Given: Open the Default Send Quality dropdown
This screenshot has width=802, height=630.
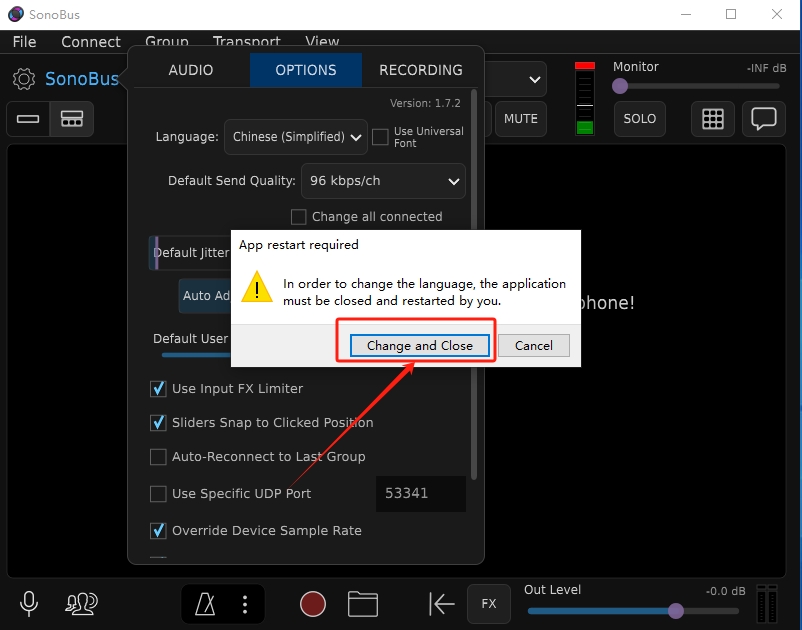Looking at the screenshot, I should 383,181.
